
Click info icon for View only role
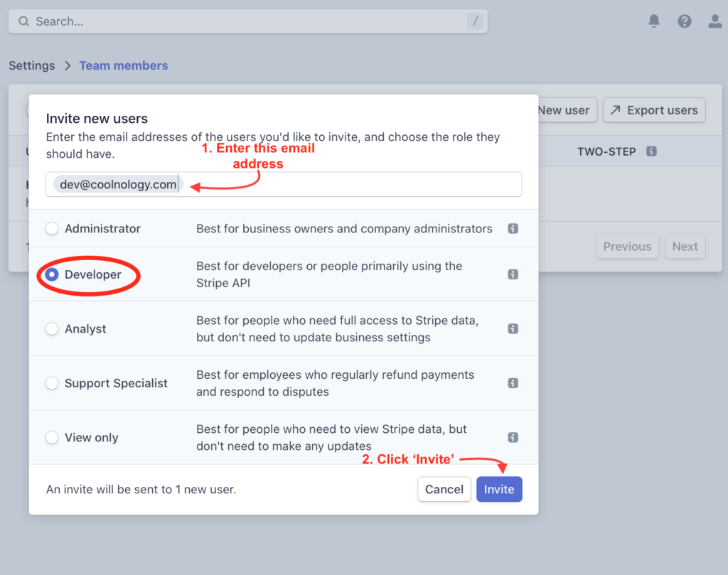click(x=513, y=438)
